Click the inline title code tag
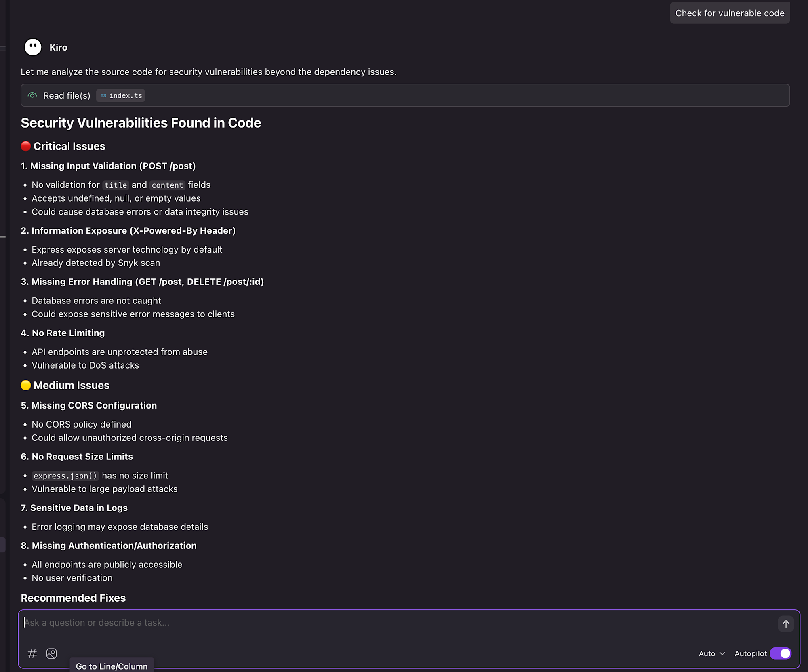Screen dimensions: 808x672 pos(116,185)
